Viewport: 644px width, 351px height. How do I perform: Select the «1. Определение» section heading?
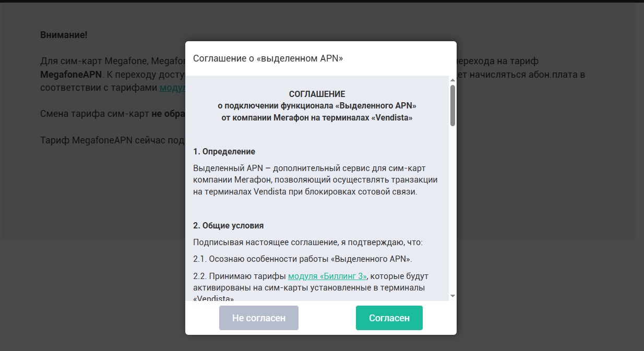(224, 152)
